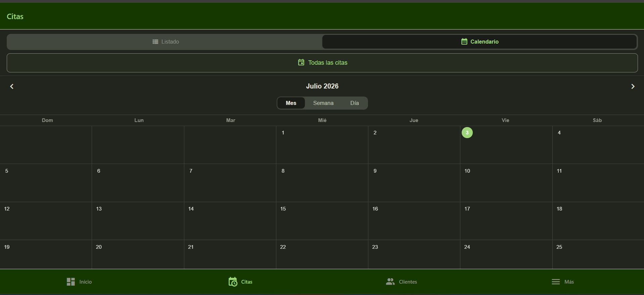Click the Mié weekday header
644x295 pixels.
pos(322,120)
